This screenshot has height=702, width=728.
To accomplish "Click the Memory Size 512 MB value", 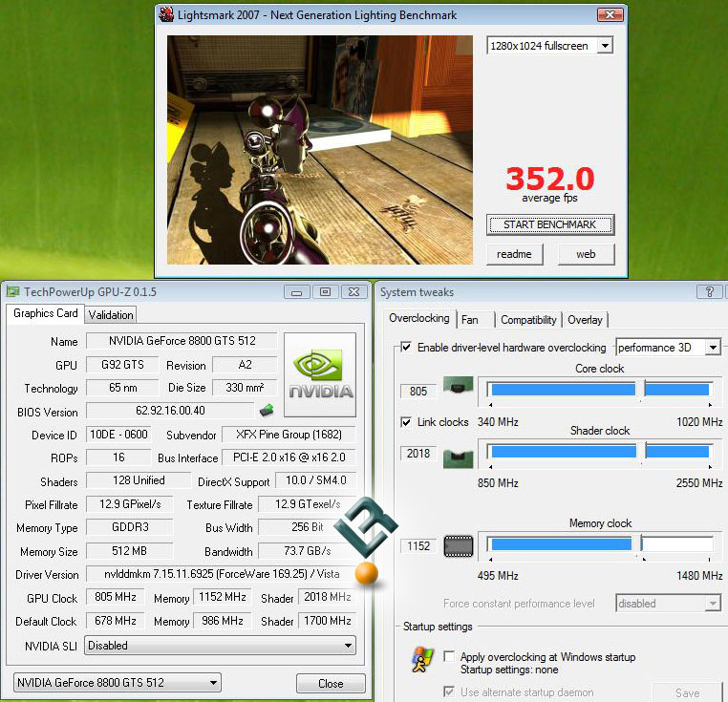I will coord(130,551).
